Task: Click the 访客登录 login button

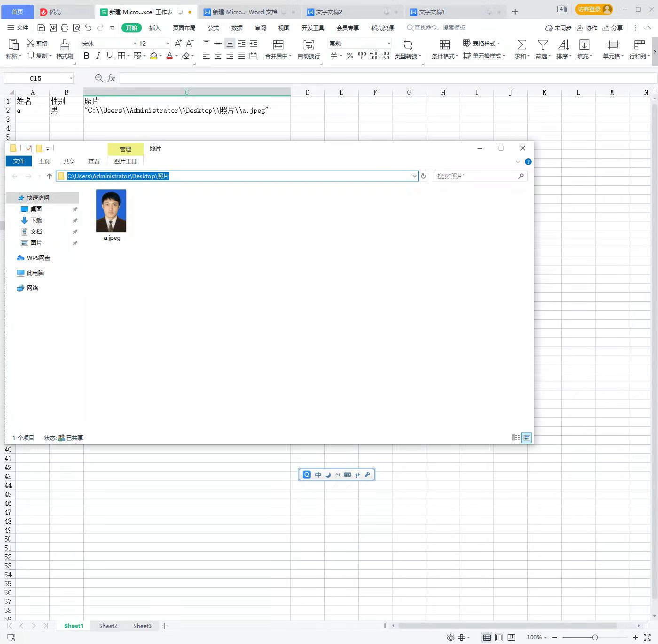Action: 594,9
